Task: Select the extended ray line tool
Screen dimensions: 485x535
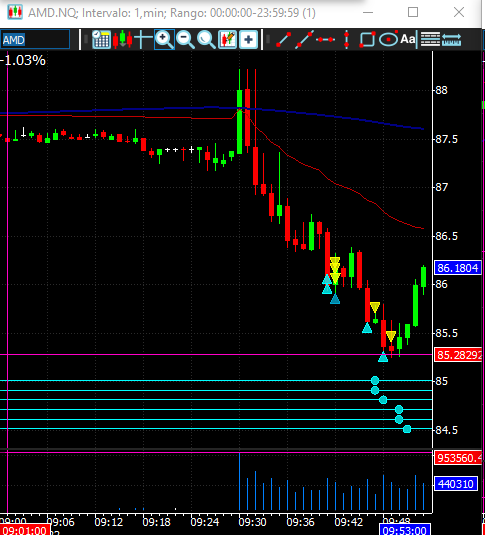Action: tap(304, 40)
